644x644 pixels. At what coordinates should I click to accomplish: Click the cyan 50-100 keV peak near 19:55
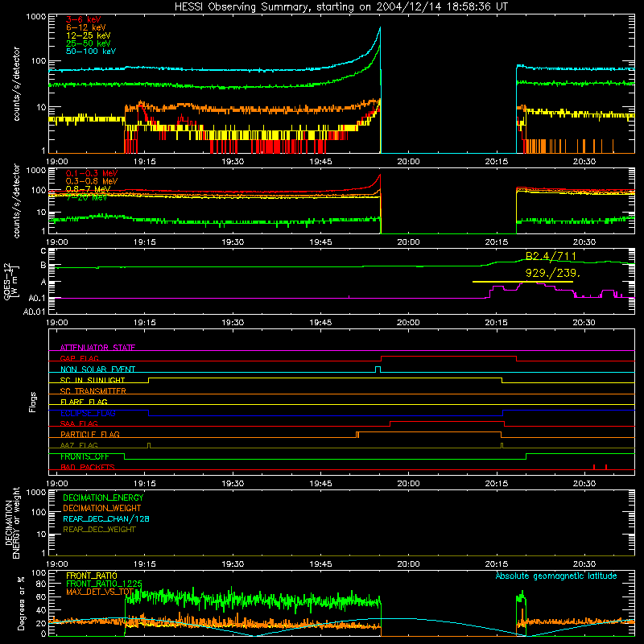point(379,29)
